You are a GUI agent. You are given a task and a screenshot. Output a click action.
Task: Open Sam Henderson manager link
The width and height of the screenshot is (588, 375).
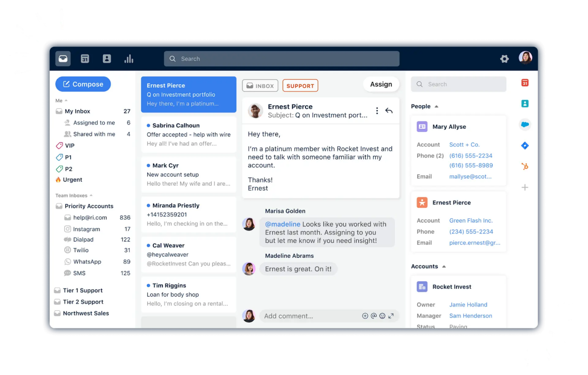point(471,316)
